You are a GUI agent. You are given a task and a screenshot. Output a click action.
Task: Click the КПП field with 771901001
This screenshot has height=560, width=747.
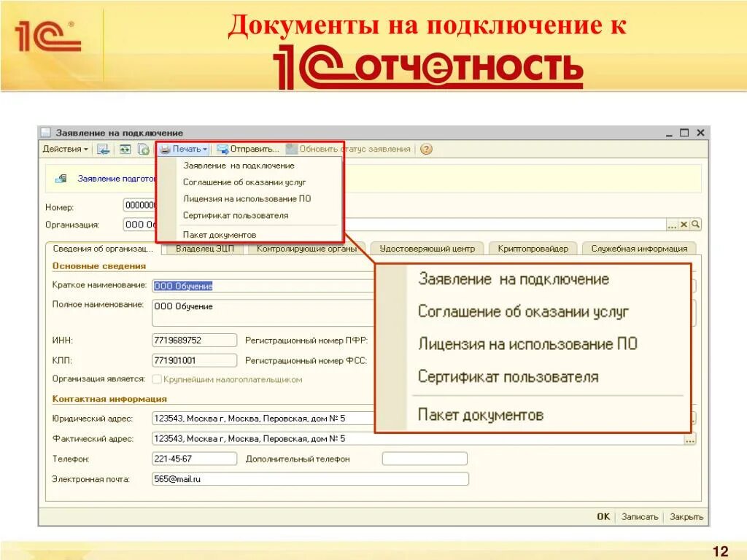coord(194,360)
